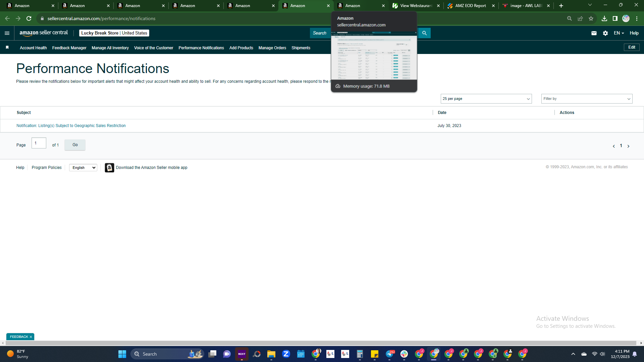This screenshot has width=644, height=362.
Task: Go back to the previous page
Action: pos(7,18)
